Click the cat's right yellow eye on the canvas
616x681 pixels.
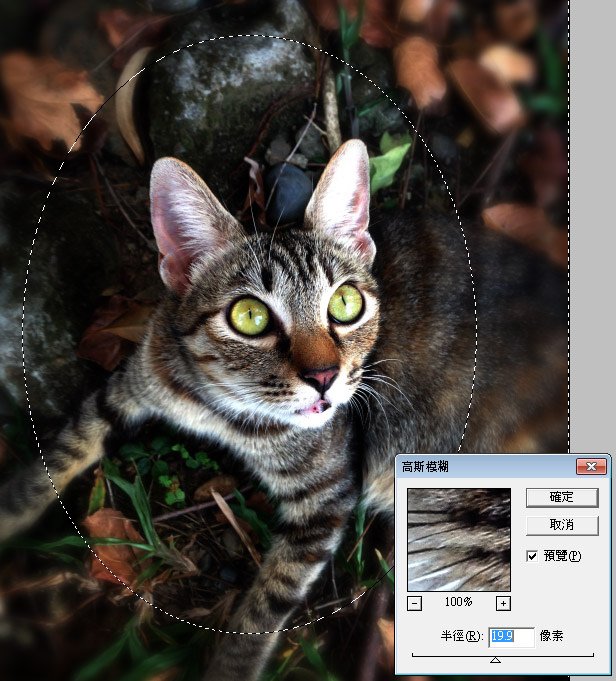(345, 303)
